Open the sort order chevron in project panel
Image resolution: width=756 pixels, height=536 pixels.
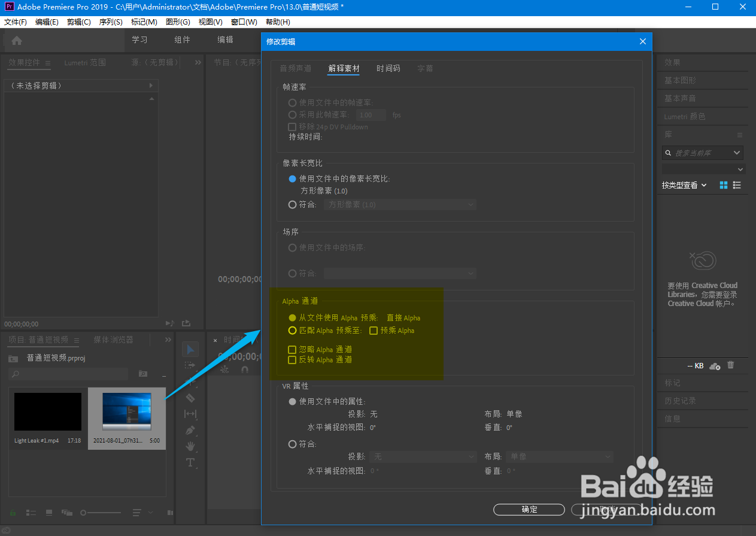[151, 513]
